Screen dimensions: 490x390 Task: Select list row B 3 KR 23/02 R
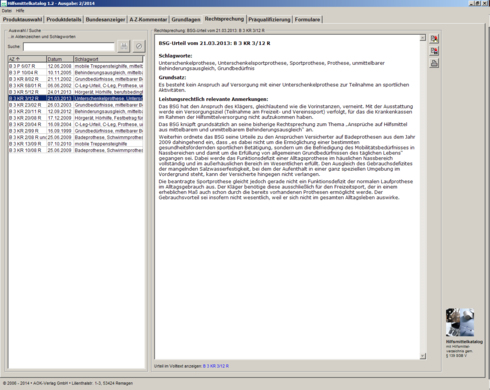(76, 105)
